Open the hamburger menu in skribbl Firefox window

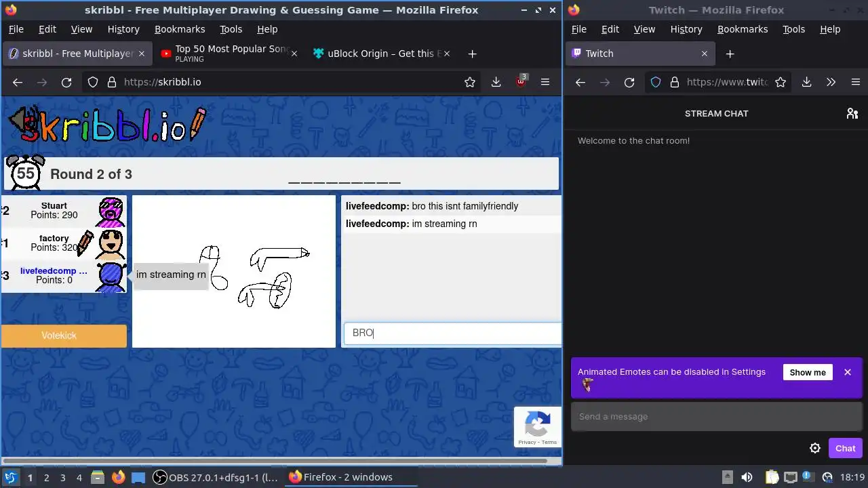pyautogui.click(x=545, y=82)
